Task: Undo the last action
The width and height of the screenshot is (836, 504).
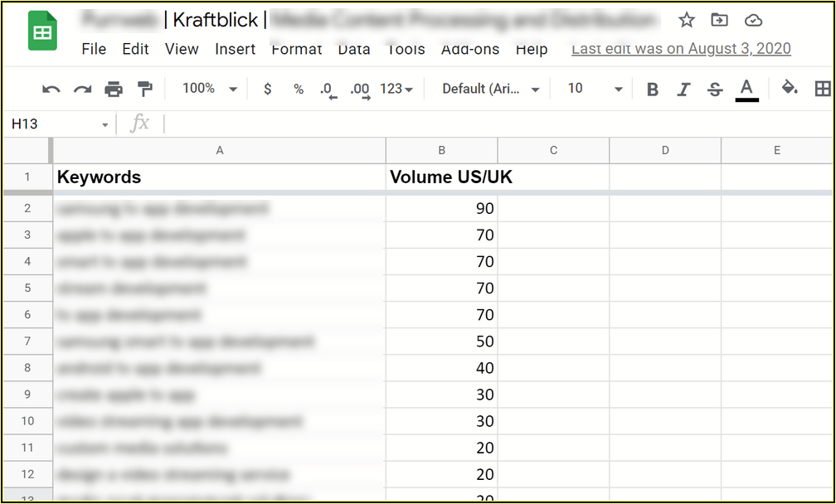Action: point(51,89)
